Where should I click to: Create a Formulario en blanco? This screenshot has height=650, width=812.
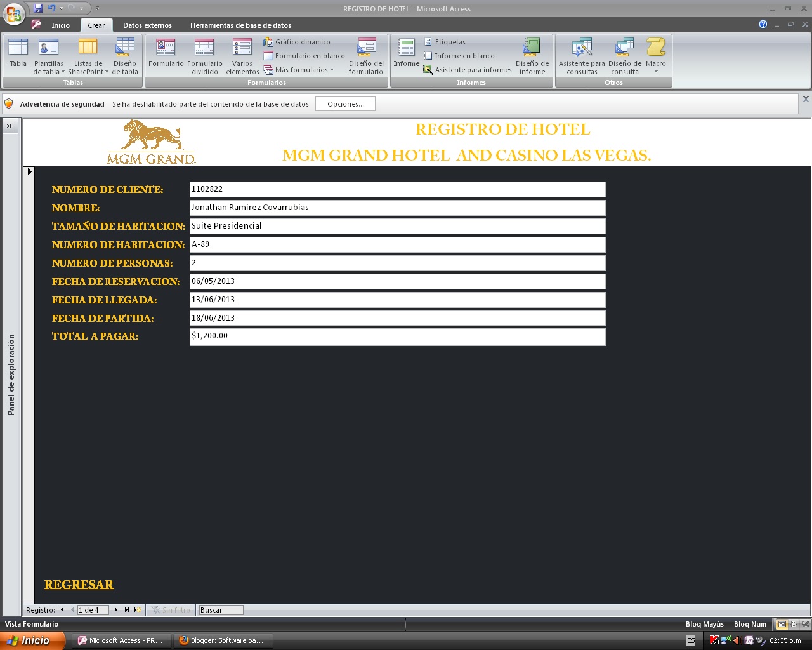[304, 56]
